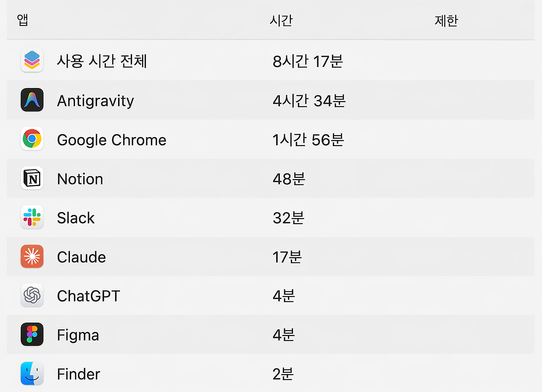The height and width of the screenshot is (392, 542).
Task: Click the Notion app name label
Action: pyautogui.click(x=80, y=178)
